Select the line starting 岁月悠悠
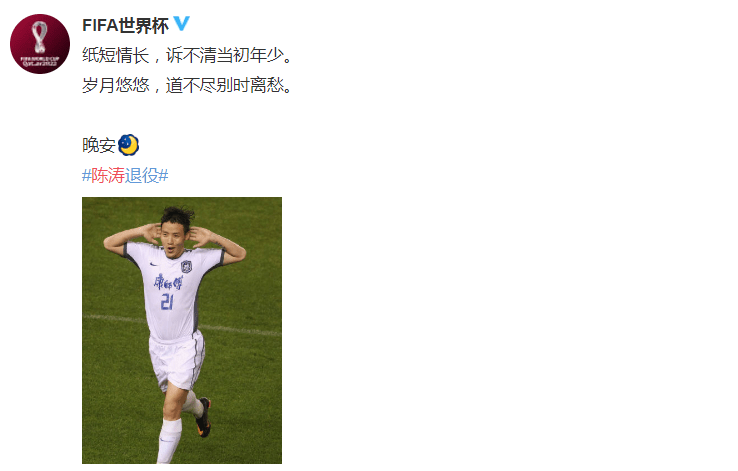 tap(188, 86)
